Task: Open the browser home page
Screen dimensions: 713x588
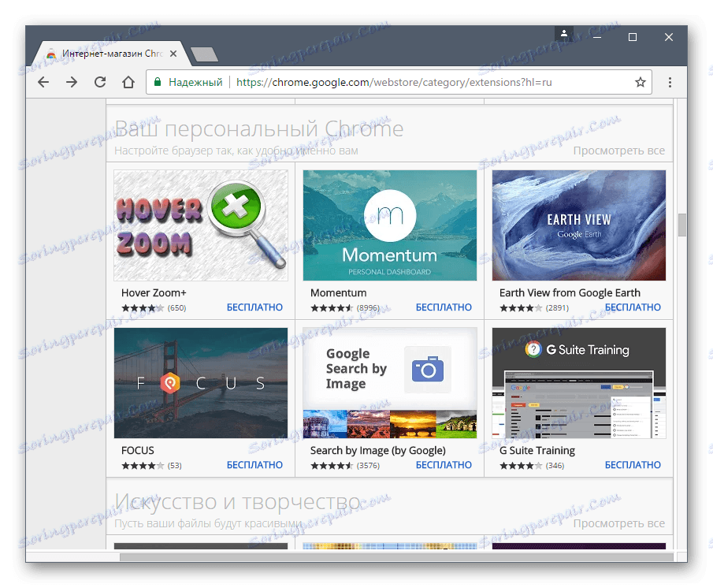Action: [128, 82]
